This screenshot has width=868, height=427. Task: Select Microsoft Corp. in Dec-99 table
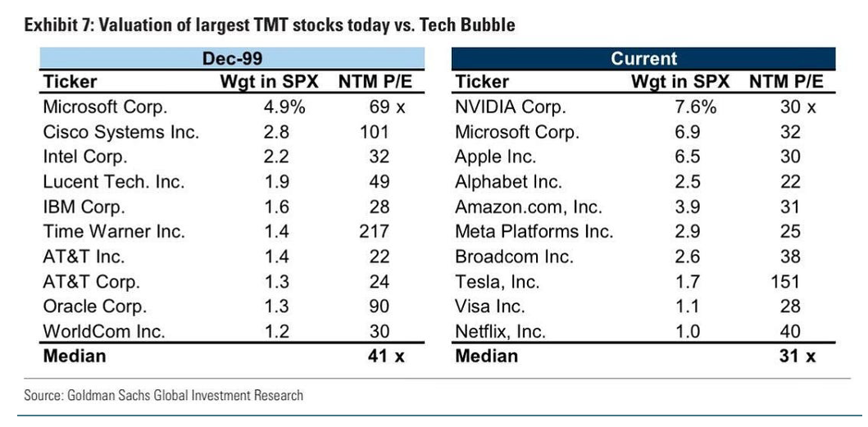105,107
